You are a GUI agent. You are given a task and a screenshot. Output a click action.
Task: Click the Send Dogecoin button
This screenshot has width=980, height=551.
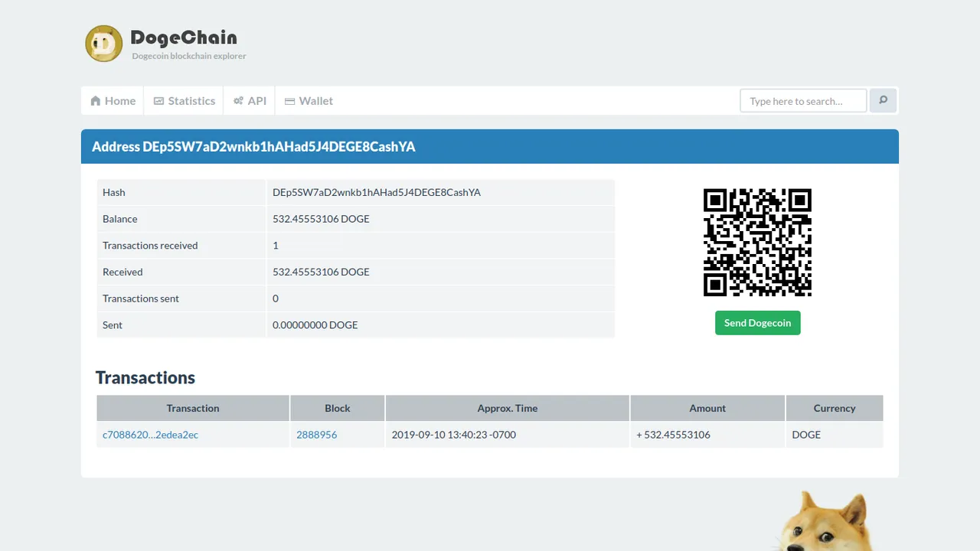click(x=758, y=323)
